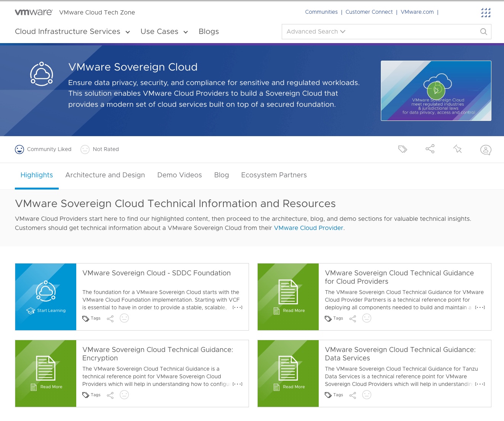Share the SDDC Foundation card

tap(110, 318)
